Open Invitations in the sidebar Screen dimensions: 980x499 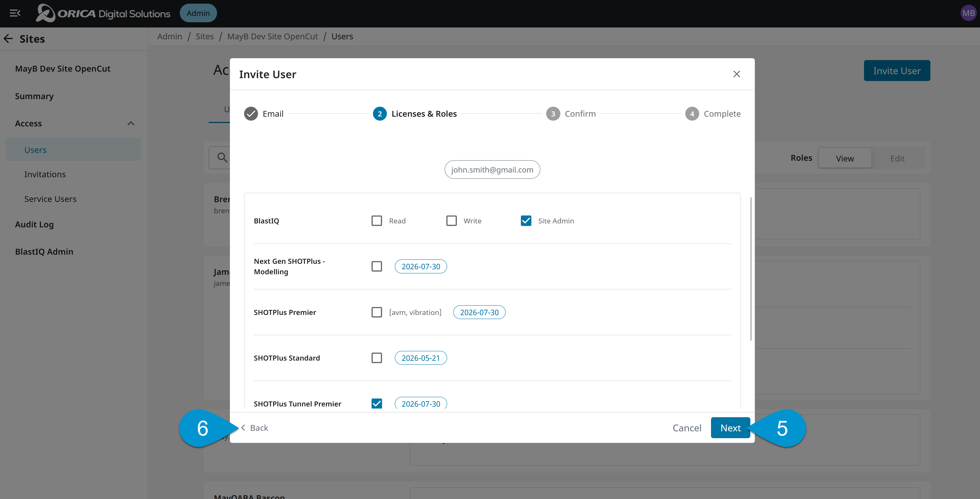click(45, 174)
